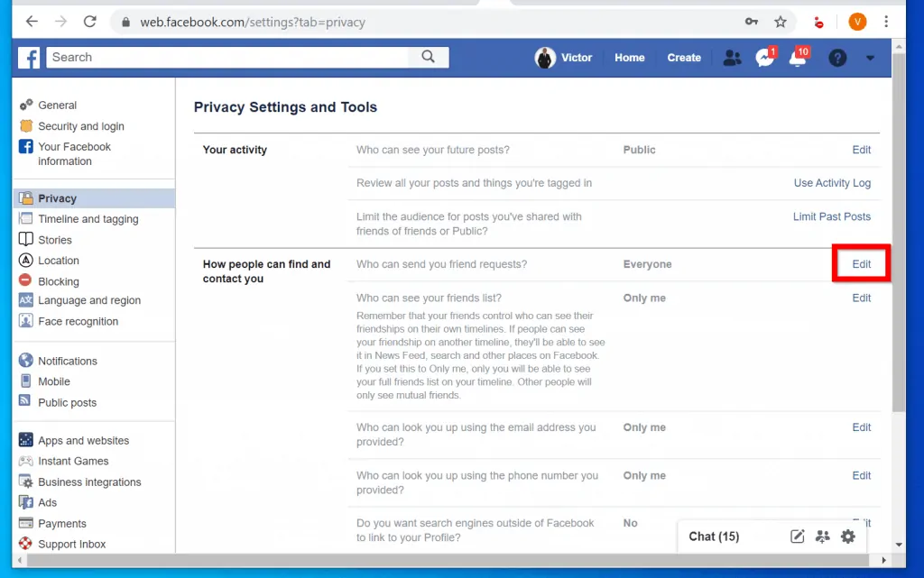Click the vertical page scrollbar

coord(898,233)
